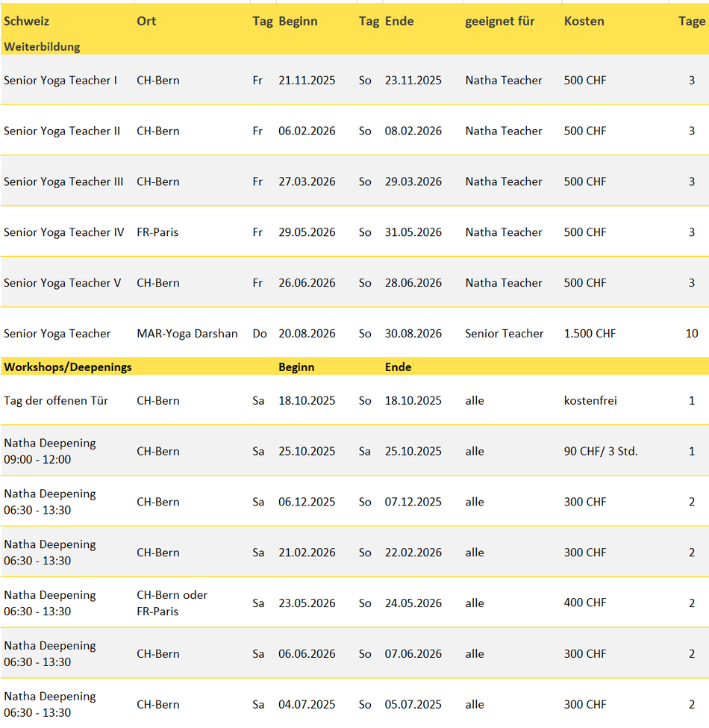Click the 1.500 CHF cost cell
The height and width of the screenshot is (728, 709).
pyautogui.click(x=590, y=334)
